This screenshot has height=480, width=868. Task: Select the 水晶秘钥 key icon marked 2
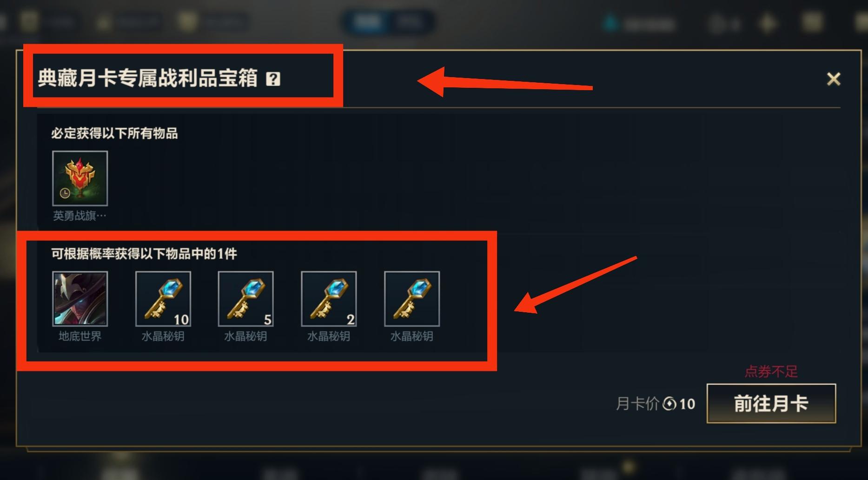click(329, 299)
